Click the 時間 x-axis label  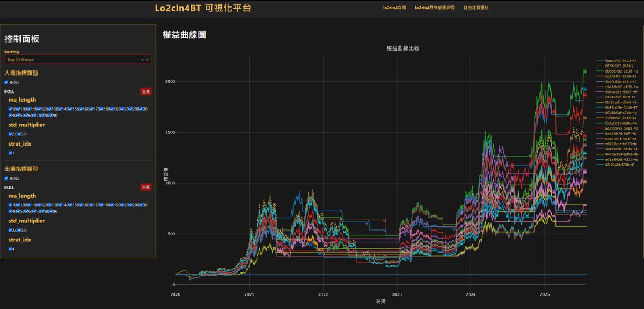(380, 301)
